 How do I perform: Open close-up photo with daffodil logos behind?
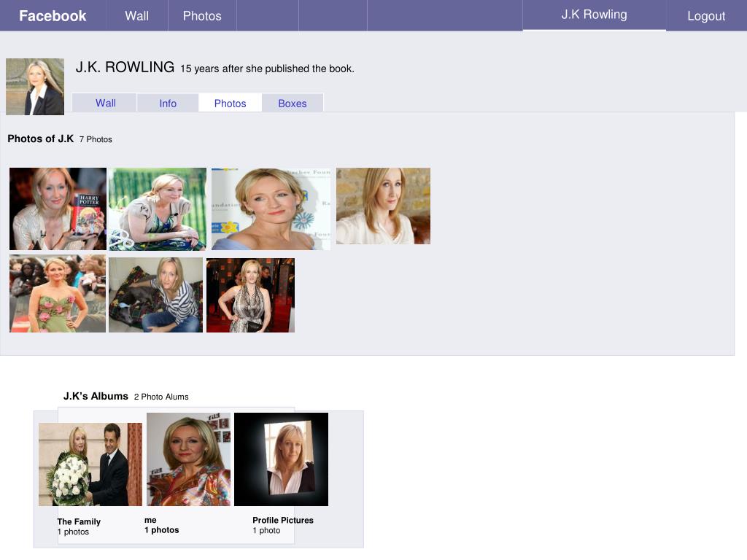pos(271,209)
